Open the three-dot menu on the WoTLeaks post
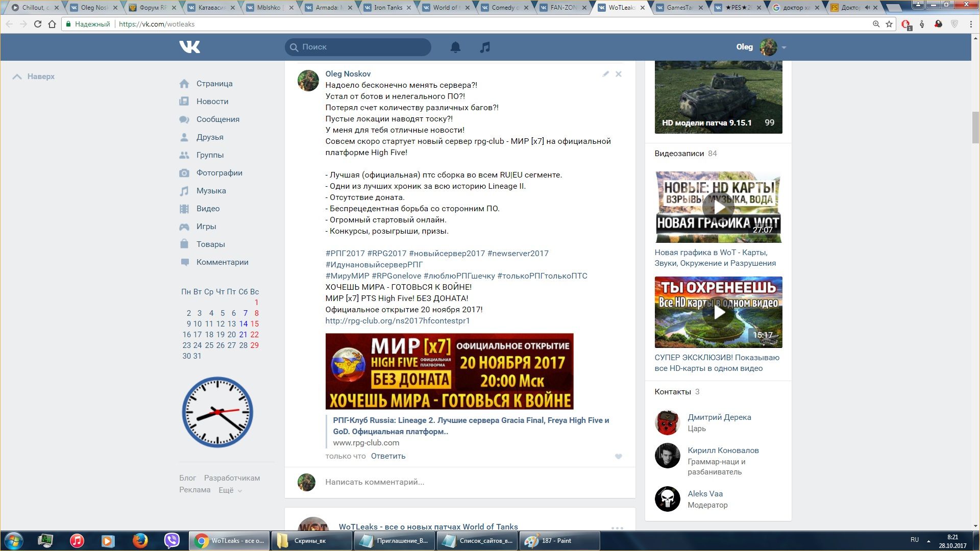 pos(617,528)
